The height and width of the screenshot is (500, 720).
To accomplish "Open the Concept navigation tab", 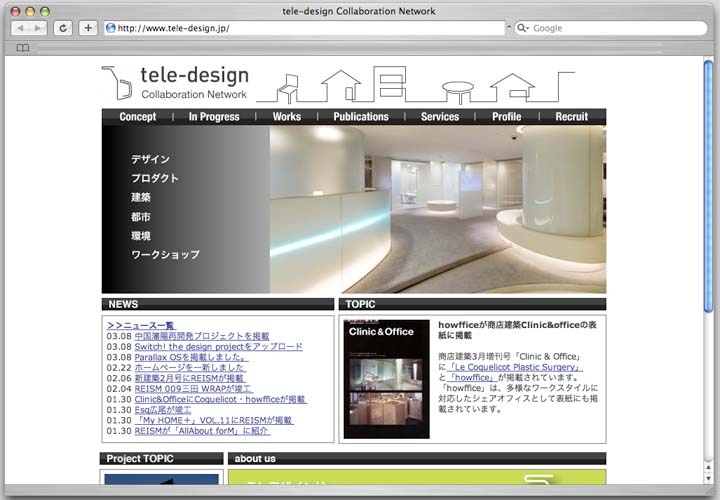I will 138,117.
